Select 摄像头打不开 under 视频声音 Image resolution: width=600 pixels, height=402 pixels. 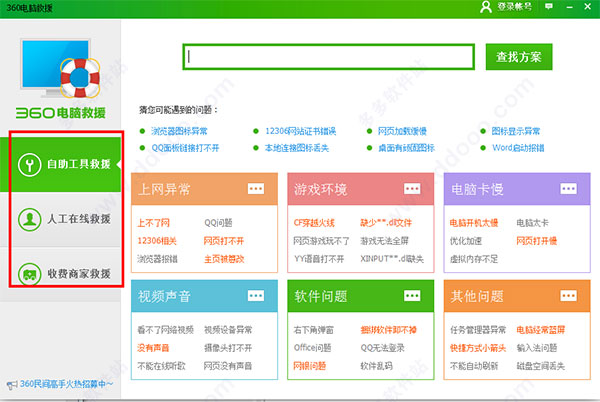(x=228, y=348)
